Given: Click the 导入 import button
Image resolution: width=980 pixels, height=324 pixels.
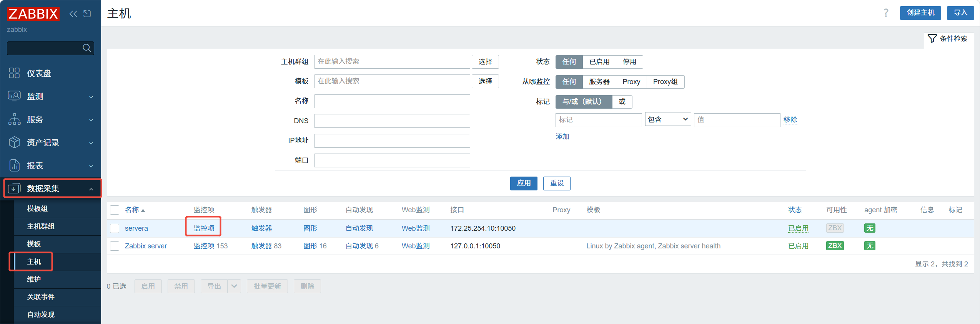Looking at the screenshot, I should tap(960, 13).
